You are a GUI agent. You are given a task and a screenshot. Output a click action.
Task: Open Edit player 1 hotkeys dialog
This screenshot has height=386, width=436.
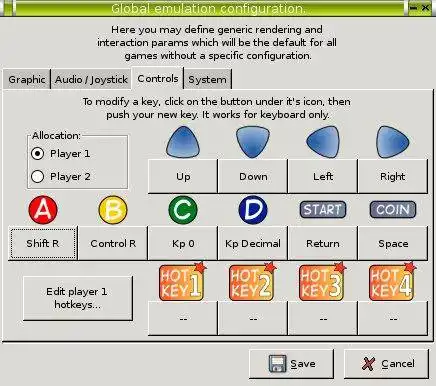click(78, 298)
